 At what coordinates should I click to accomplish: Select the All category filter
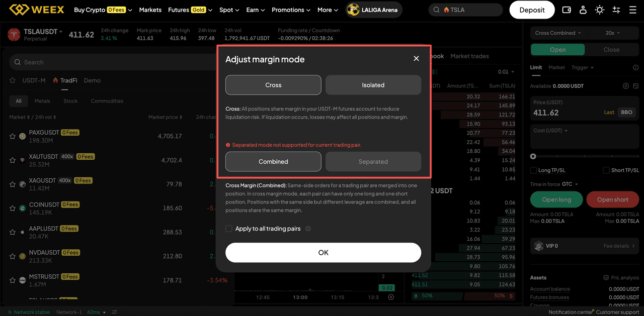click(x=19, y=101)
